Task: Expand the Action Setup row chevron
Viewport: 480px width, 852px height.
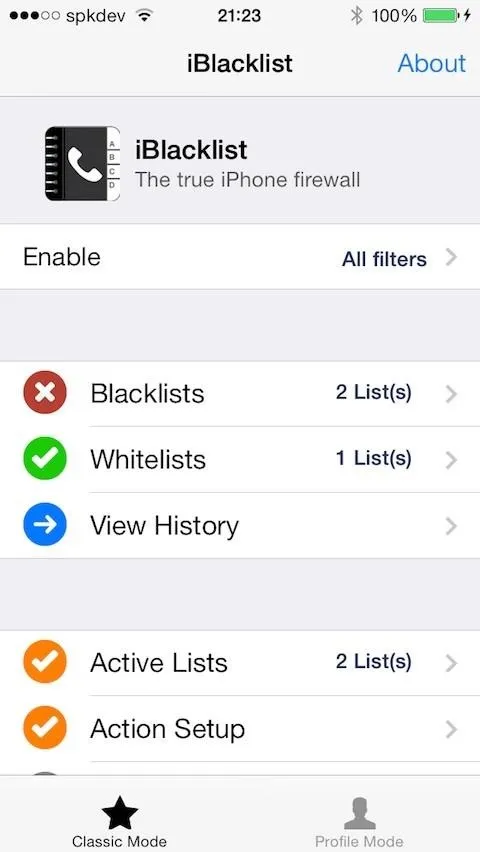Action: click(x=451, y=729)
